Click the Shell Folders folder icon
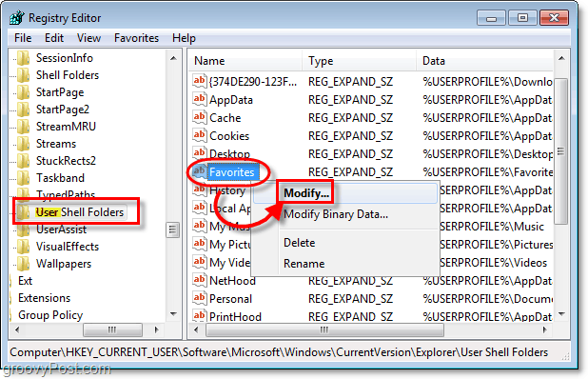Screen dimensions: 588x379 [23, 75]
